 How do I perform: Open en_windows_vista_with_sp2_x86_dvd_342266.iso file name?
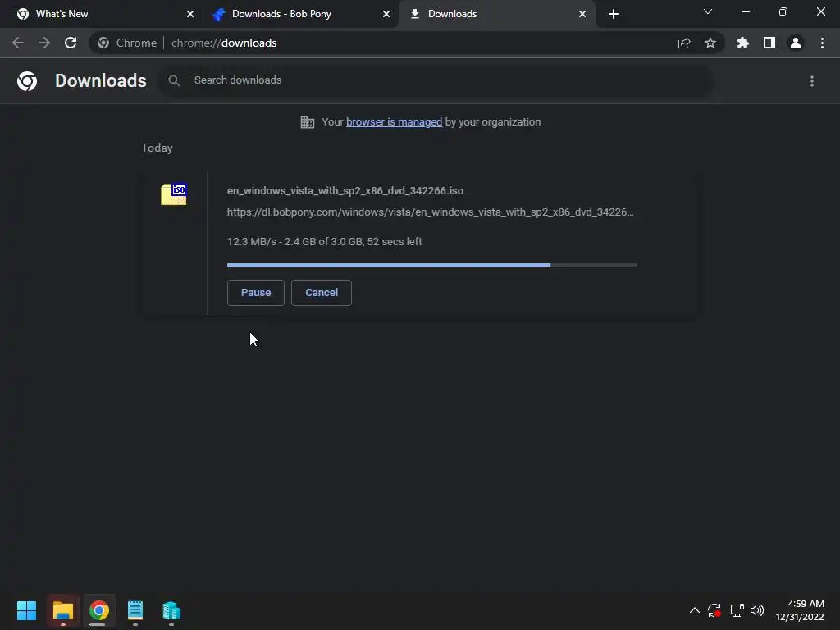[345, 190]
